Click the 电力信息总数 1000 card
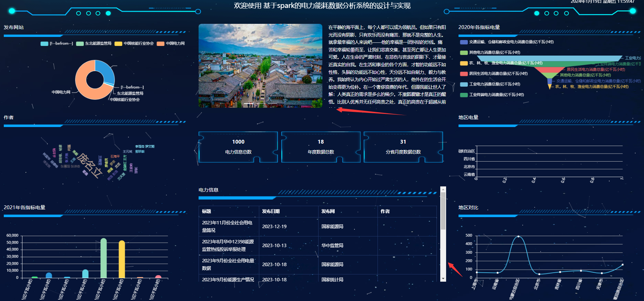 pyautogui.click(x=238, y=147)
